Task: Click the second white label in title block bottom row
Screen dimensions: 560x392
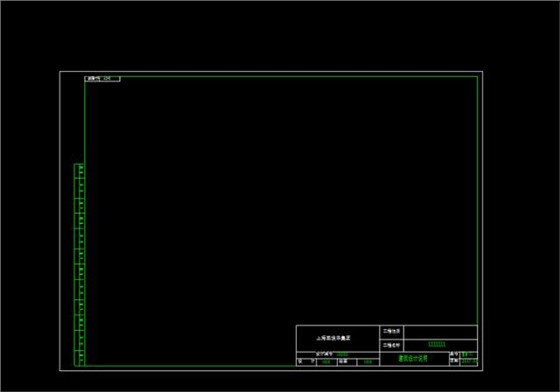Action: [x=343, y=362]
